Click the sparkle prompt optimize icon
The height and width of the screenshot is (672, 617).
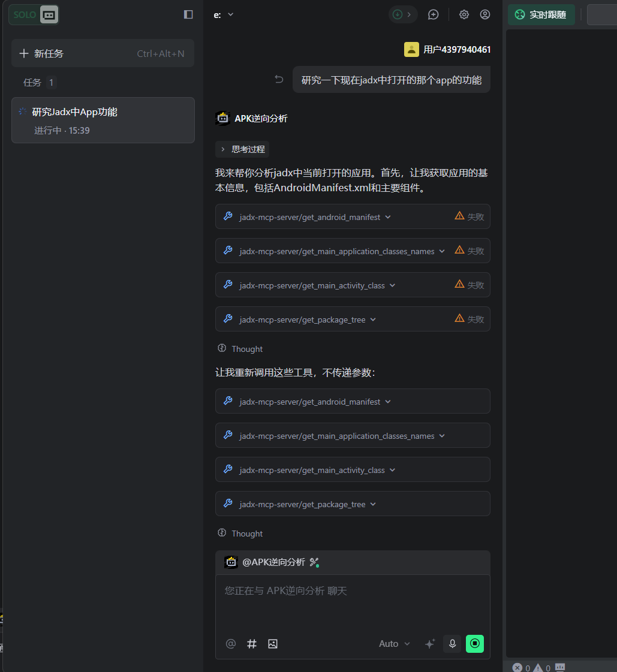(x=429, y=644)
